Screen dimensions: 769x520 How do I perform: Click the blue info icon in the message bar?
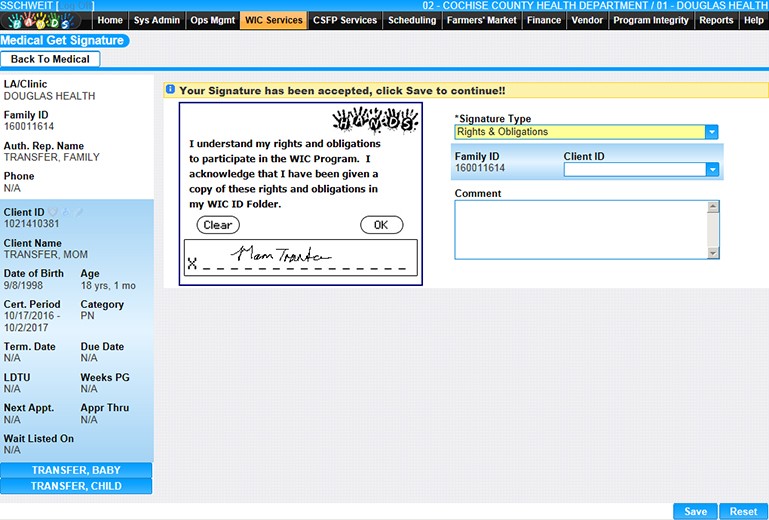coord(170,90)
